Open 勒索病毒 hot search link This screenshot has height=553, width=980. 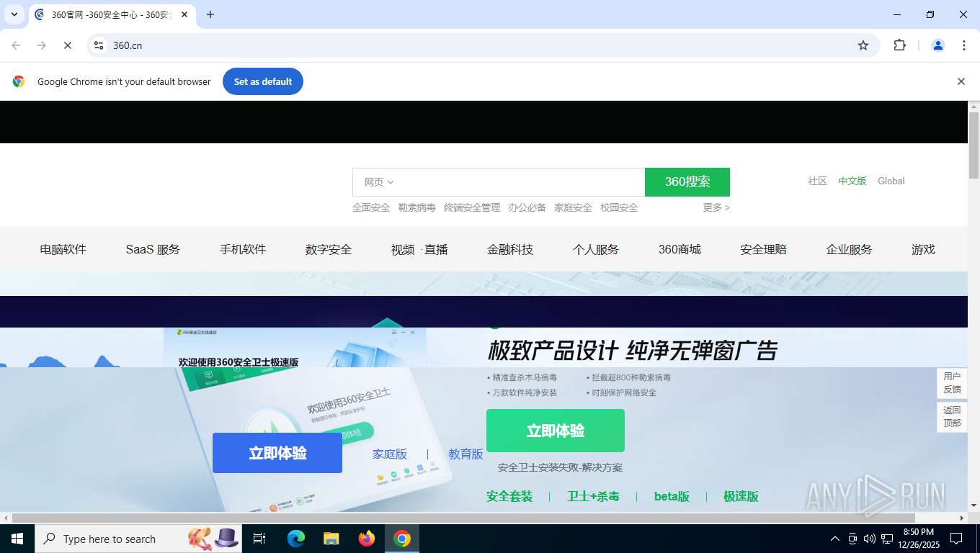click(x=417, y=207)
